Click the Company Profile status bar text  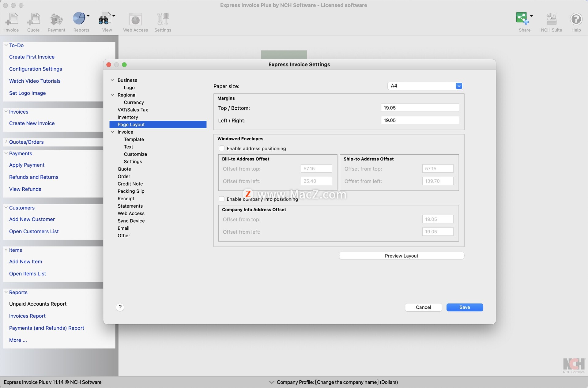tap(337, 382)
